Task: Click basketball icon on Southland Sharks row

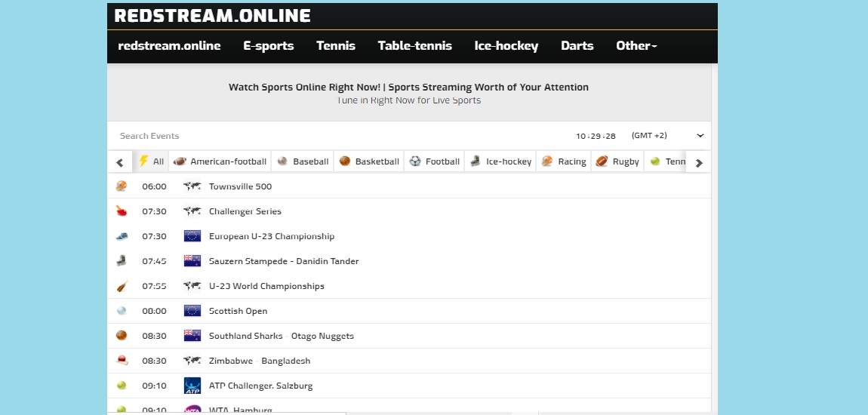Action: click(x=122, y=335)
